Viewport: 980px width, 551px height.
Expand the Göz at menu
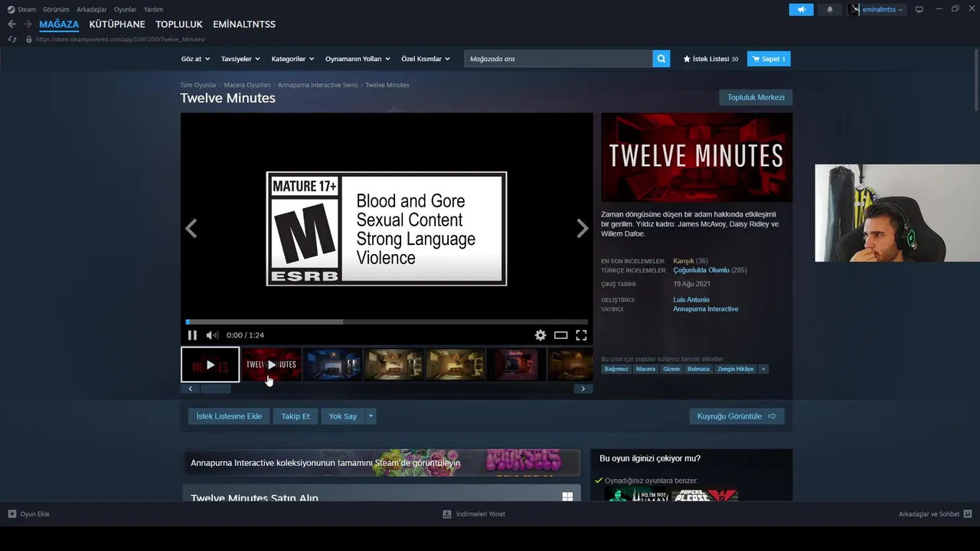(194, 59)
